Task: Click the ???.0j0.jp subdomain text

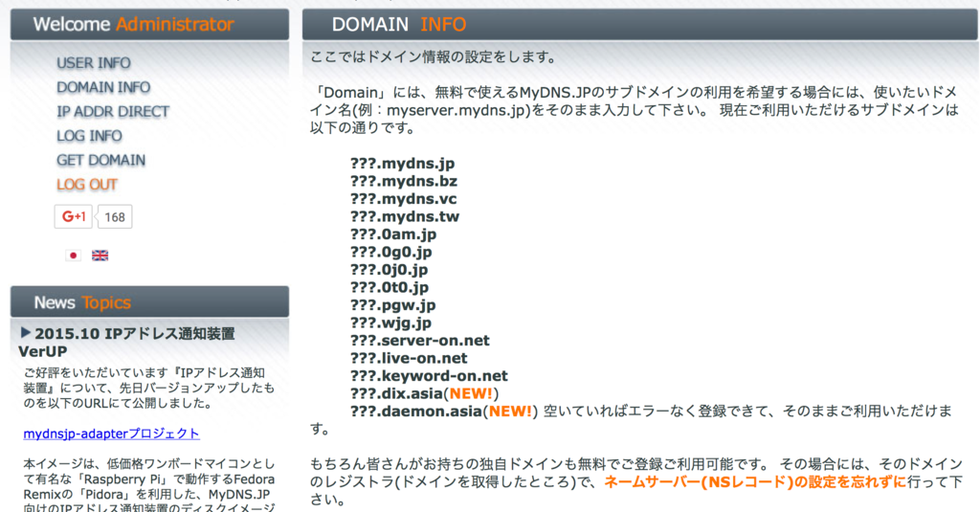Action: coord(390,270)
